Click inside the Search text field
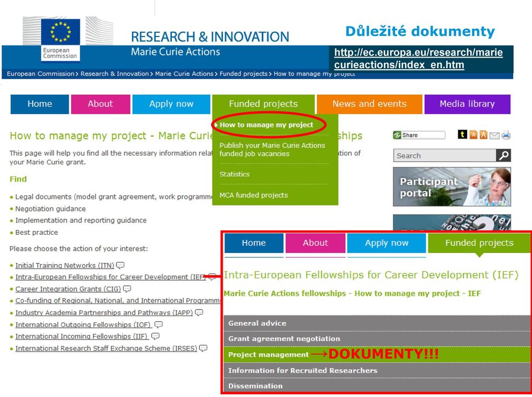 pos(444,155)
